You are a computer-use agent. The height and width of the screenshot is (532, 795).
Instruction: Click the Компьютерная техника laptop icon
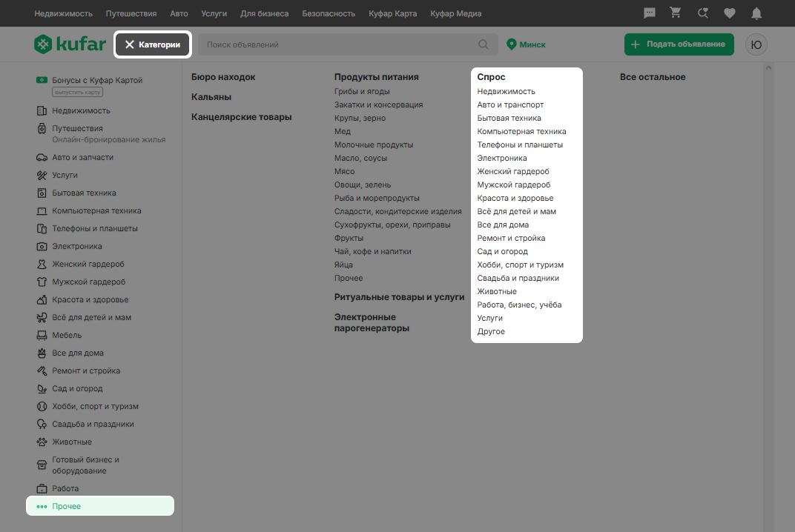(42, 210)
